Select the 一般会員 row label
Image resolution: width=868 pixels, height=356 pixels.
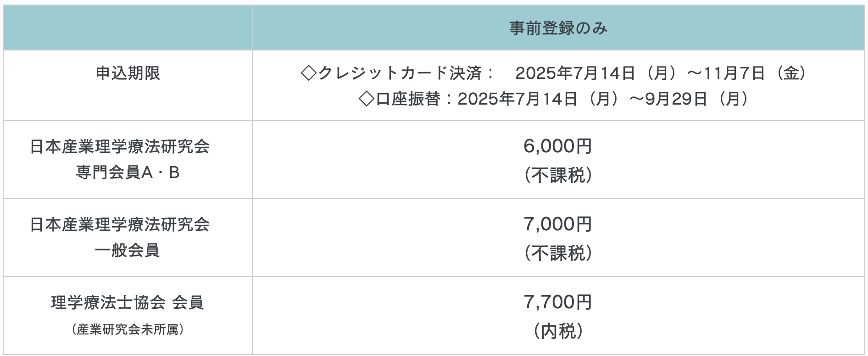point(128,250)
